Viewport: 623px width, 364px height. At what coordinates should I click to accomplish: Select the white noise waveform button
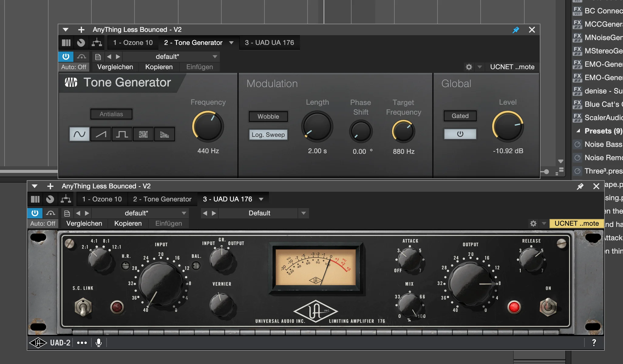(x=143, y=134)
